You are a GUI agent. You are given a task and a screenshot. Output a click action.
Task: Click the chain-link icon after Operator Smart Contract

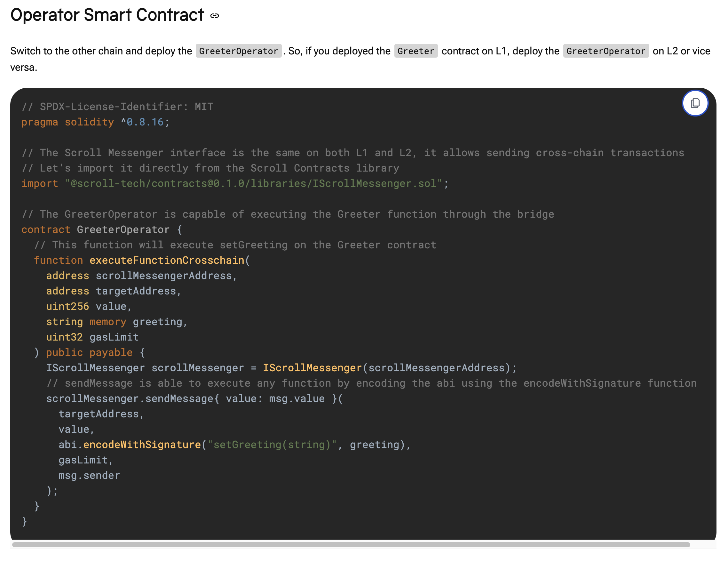tap(214, 15)
